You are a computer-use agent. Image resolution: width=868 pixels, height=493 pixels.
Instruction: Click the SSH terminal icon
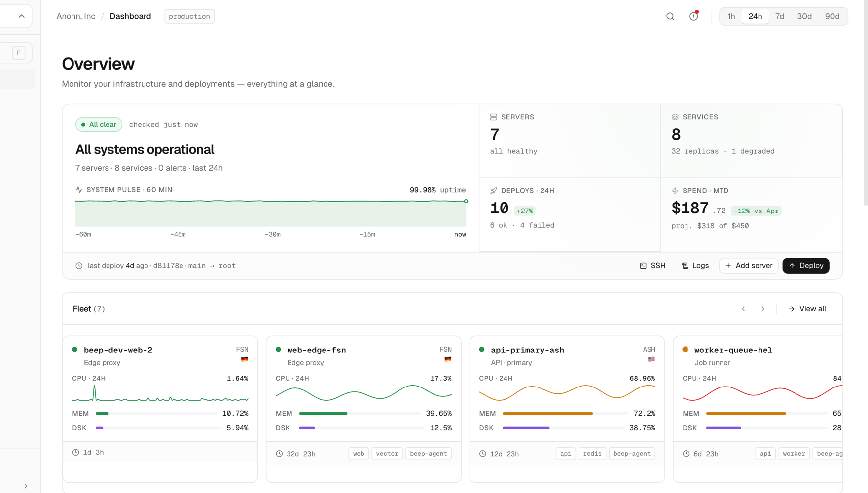point(643,266)
